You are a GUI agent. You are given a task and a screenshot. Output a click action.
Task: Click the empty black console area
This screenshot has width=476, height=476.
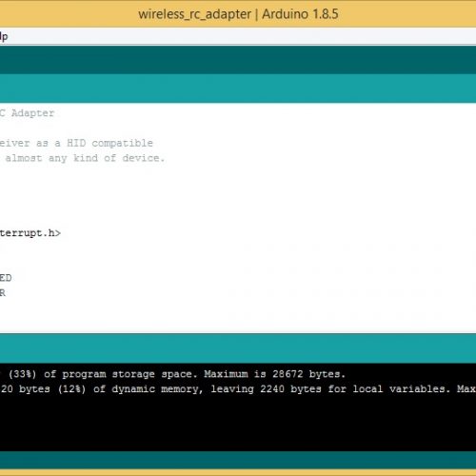238,424
